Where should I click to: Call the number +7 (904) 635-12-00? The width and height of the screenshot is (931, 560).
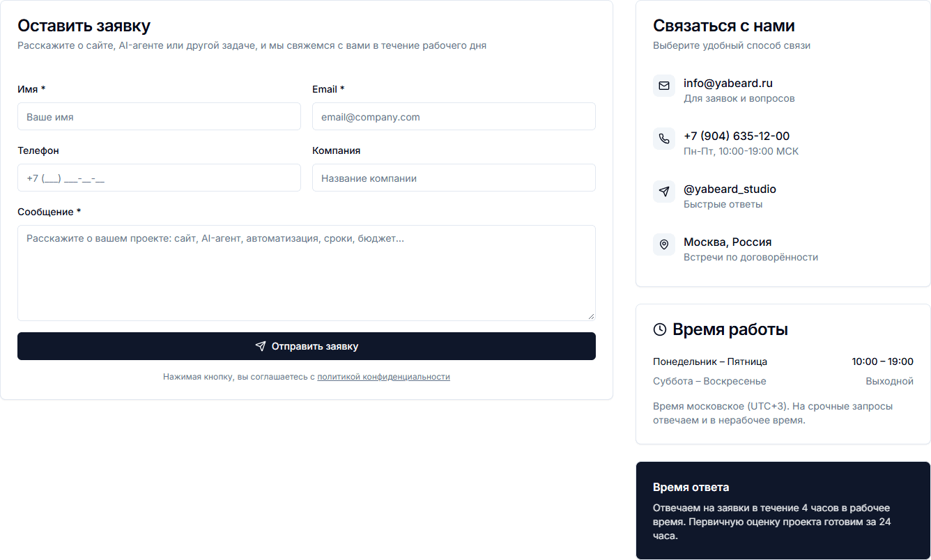[737, 136]
